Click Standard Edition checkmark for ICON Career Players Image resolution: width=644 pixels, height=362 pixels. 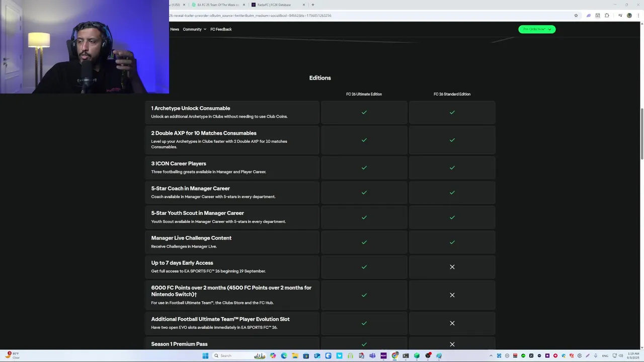(452, 167)
